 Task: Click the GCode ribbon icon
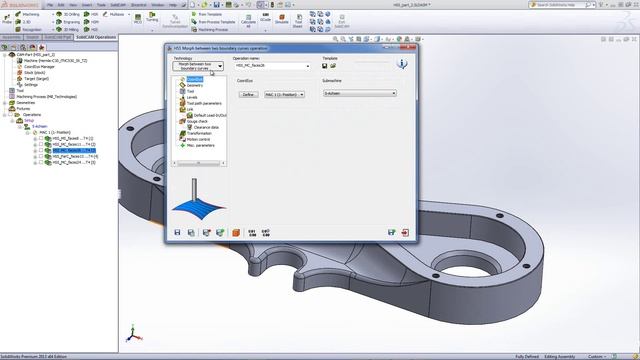[265, 17]
